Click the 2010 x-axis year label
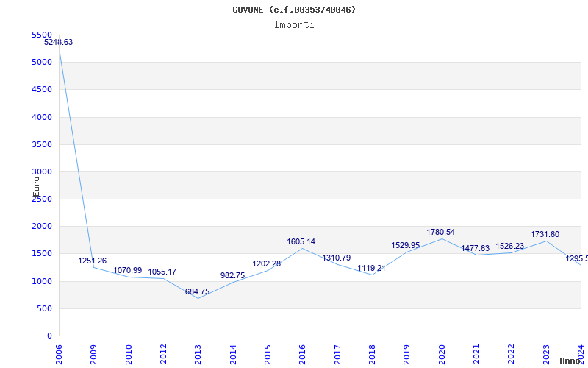 click(128, 355)
